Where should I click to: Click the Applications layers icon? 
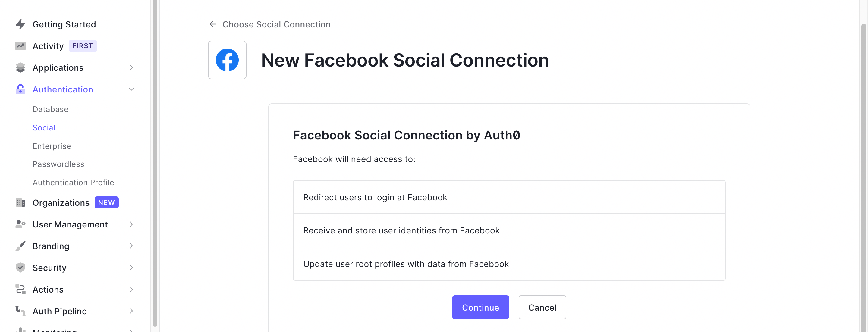click(x=20, y=68)
